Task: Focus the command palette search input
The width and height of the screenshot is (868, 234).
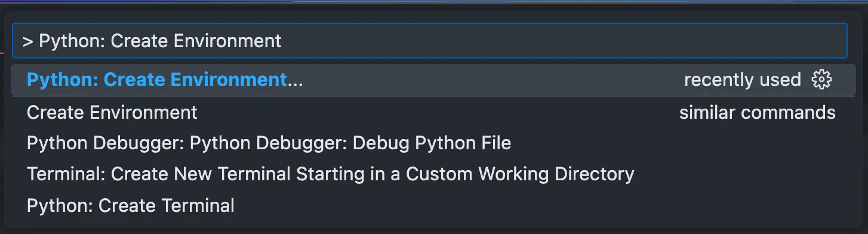Action: pyautogui.click(x=430, y=41)
